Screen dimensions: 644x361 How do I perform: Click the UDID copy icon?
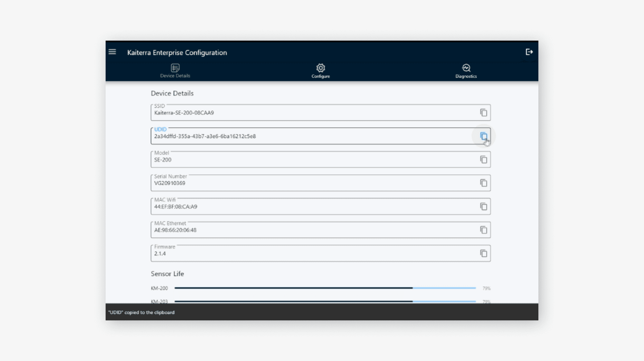click(485, 136)
